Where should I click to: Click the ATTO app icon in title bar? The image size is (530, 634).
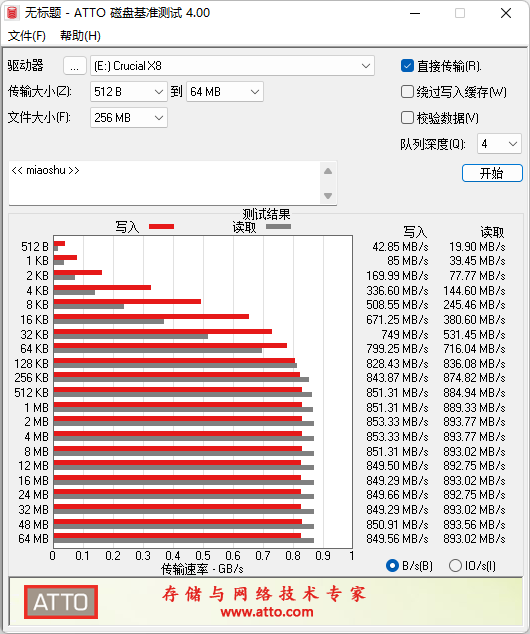click(x=12, y=13)
